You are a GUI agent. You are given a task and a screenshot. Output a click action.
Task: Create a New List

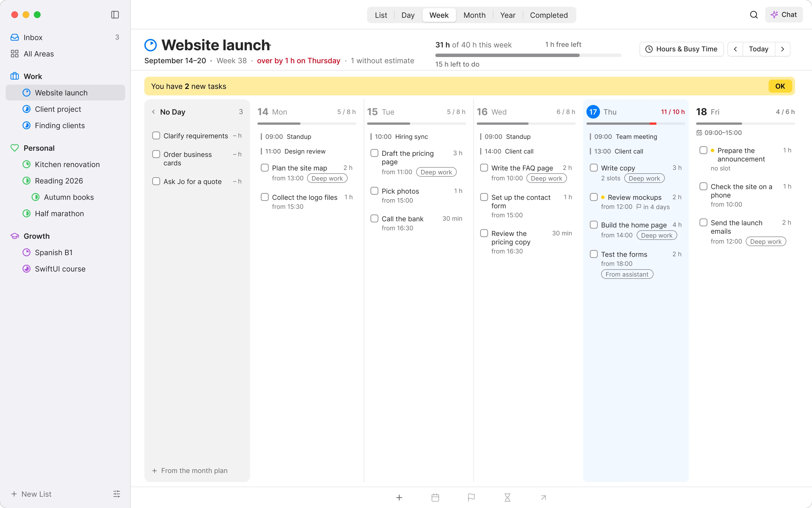(x=31, y=494)
